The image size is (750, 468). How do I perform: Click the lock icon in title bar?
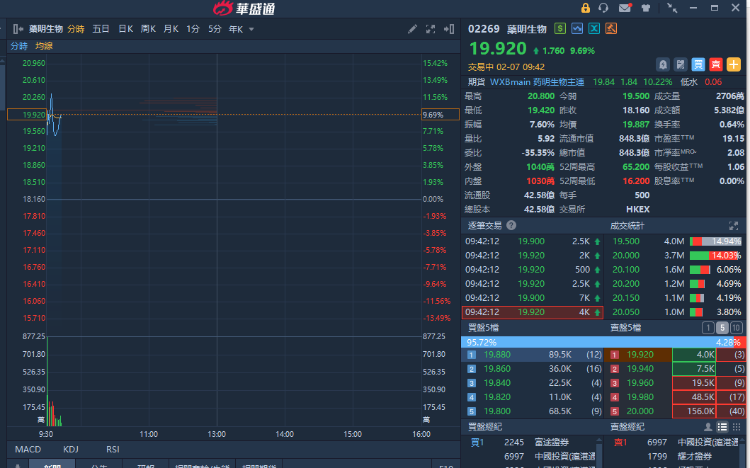pyautogui.click(x=585, y=8)
